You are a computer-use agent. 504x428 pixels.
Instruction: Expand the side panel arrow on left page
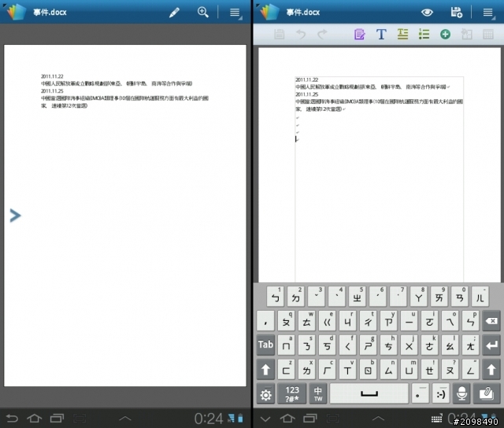pyautogui.click(x=15, y=216)
